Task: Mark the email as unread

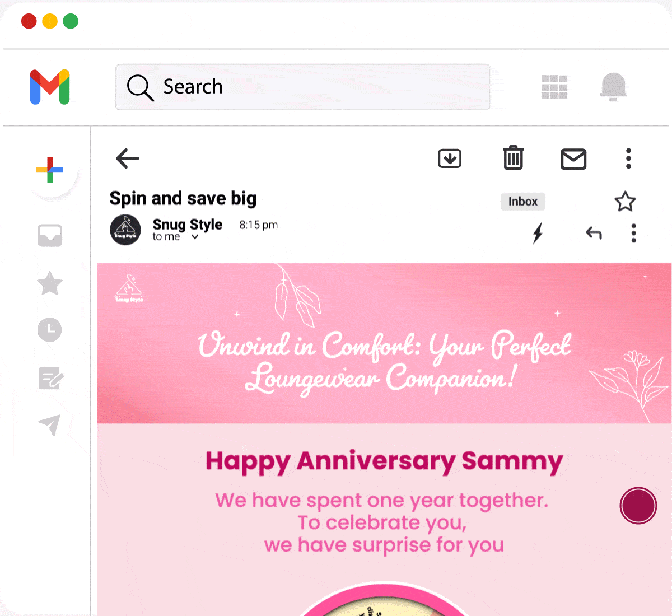Action: [573, 160]
